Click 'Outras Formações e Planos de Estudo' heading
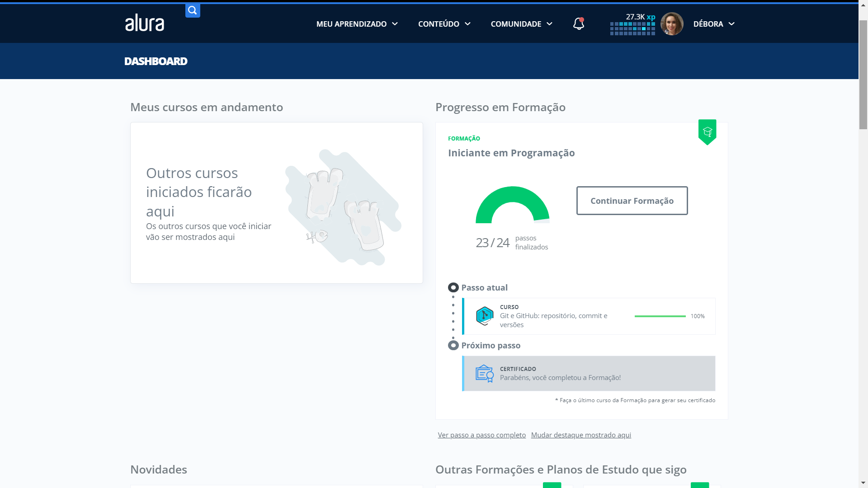The height and width of the screenshot is (488, 868). coord(561,470)
